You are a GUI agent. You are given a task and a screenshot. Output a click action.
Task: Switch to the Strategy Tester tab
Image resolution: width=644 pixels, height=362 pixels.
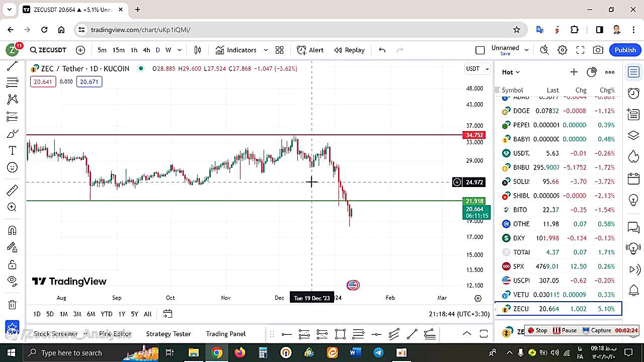coord(169,334)
